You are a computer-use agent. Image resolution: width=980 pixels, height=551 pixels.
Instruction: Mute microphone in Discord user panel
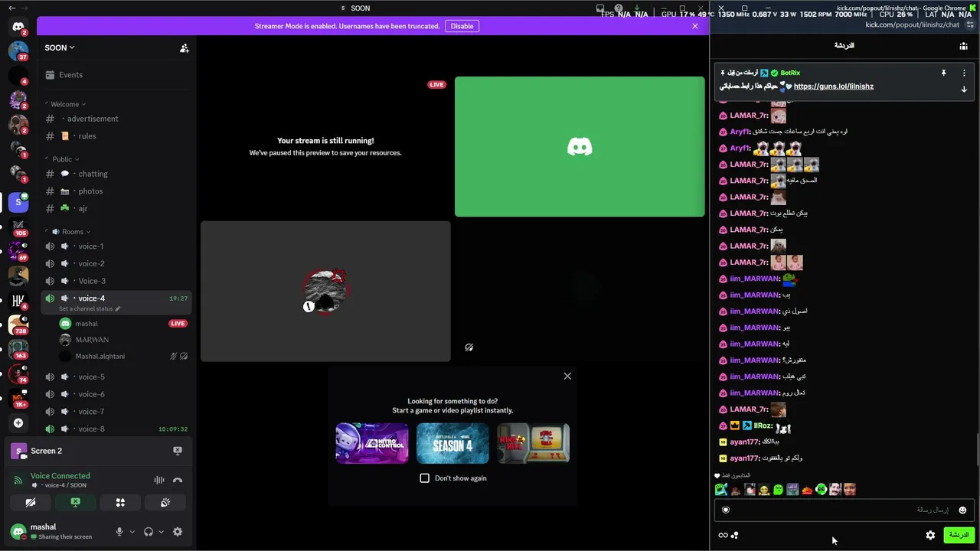click(x=119, y=532)
